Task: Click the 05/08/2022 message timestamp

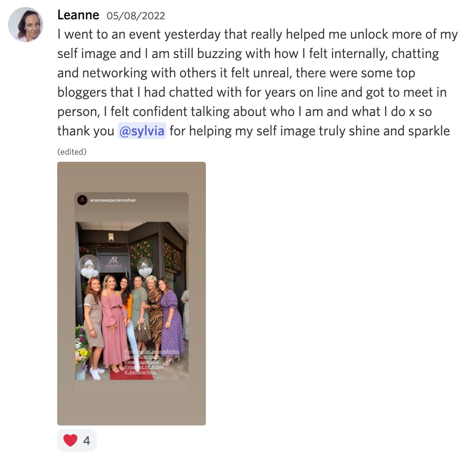Action: pos(135,15)
